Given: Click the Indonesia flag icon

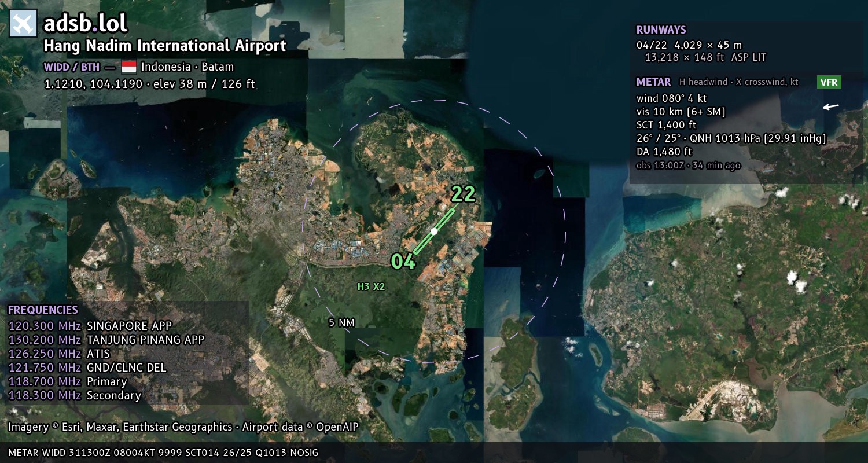Looking at the screenshot, I should point(129,67).
